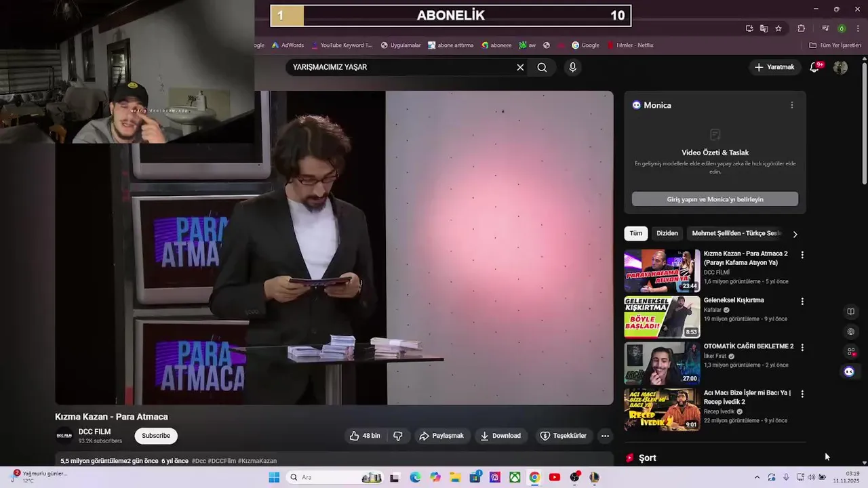
Task: Click the Teşekkürler thanks button
Action: coord(563,436)
